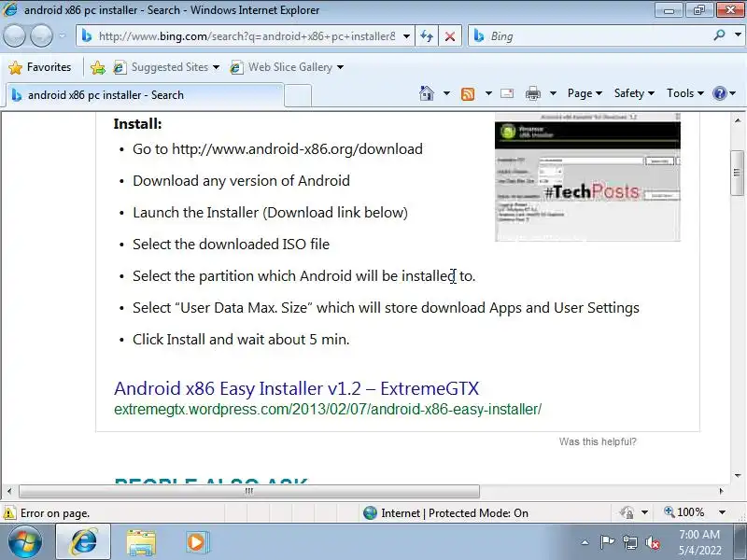Screen dimensions: 747x560
Task: Click the horizontal scrollbar thumb
Action: pos(249,491)
